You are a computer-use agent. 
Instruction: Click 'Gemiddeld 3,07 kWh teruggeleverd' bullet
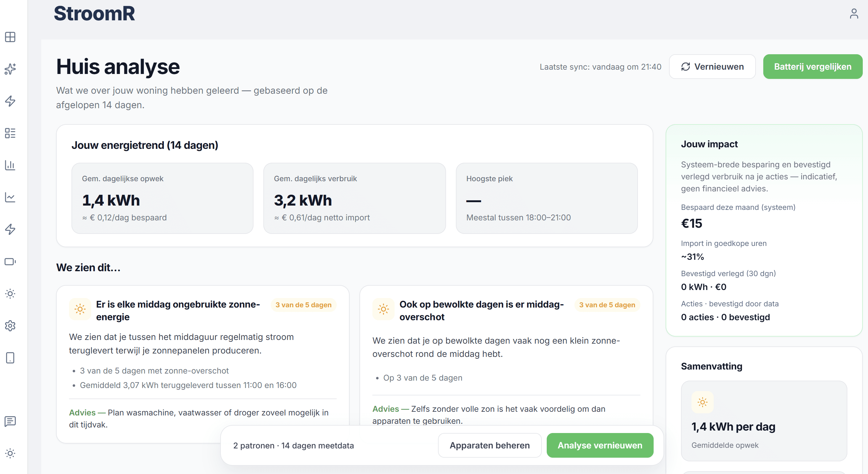click(x=188, y=385)
